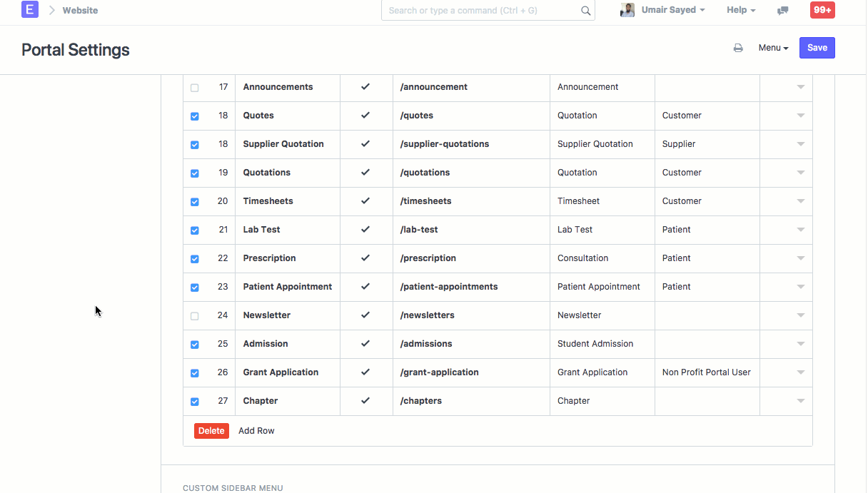Click the Consultation reference cell

(x=602, y=258)
